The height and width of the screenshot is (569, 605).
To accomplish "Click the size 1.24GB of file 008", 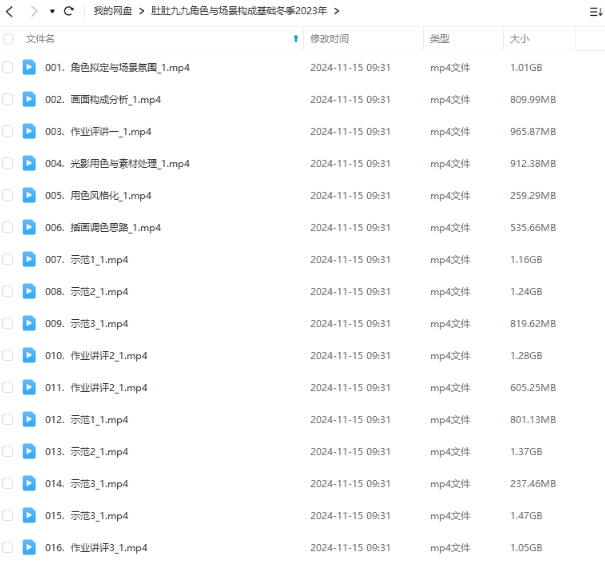I will 526,292.
